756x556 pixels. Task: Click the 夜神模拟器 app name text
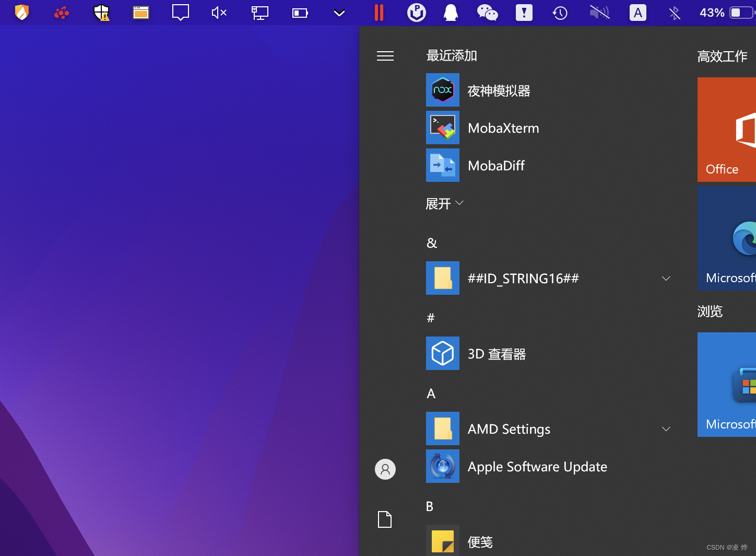[x=499, y=91]
